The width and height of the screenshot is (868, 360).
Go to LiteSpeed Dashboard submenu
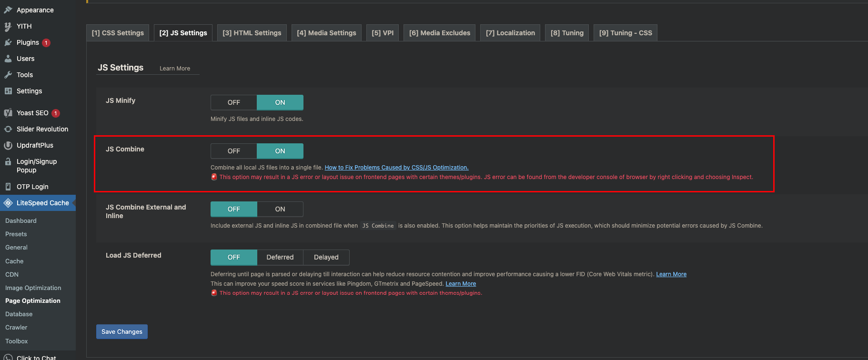tap(21, 220)
